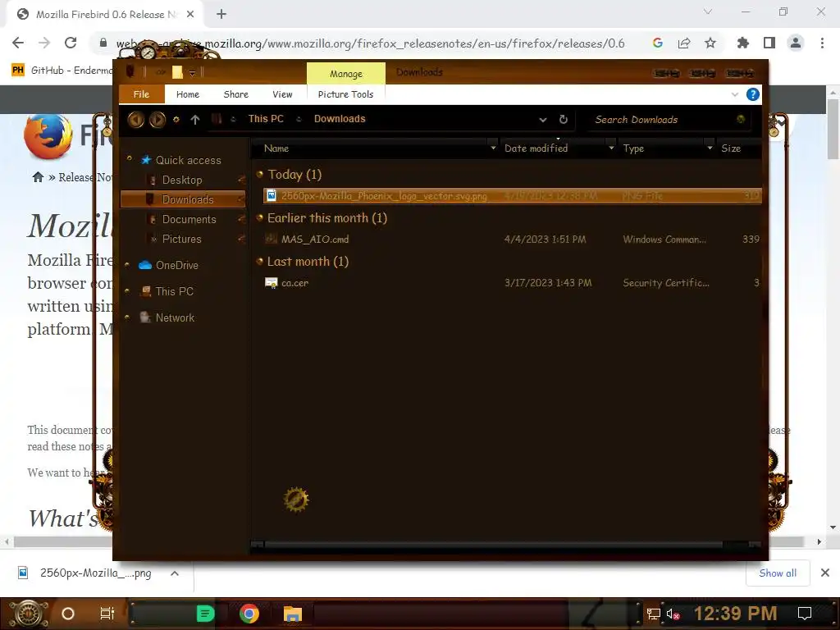The height and width of the screenshot is (630, 840).
Task: Switch to the View ribbon tab
Action: (x=282, y=94)
